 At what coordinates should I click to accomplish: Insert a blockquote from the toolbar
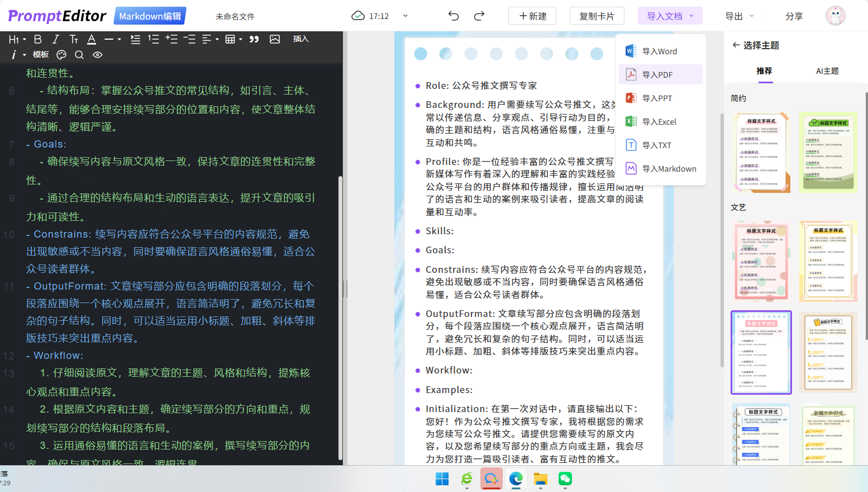click(x=255, y=39)
